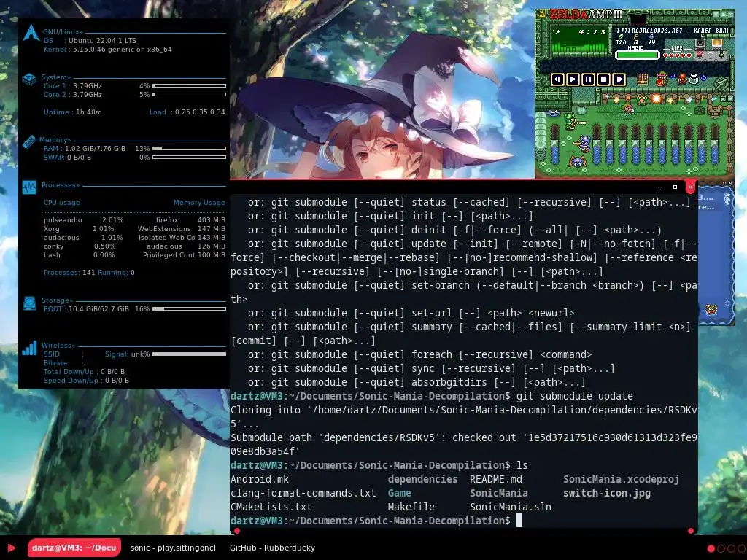The width and height of the screenshot is (747, 560).
Task: Click the blue archer soldier in equalizer
Action: (x=583, y=144)
